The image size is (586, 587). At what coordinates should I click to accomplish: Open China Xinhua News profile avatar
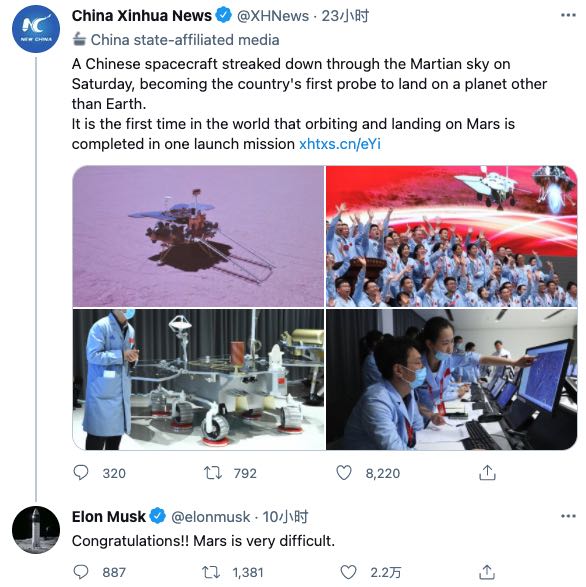coord(36,29)
